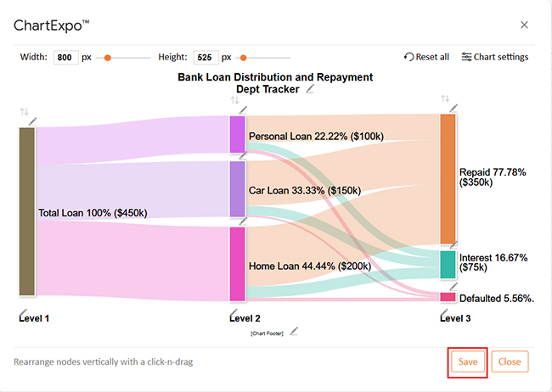Click the edit pencil above Personal Loan node
The height and width of the screenshot is (392, 552).
(x=243, y=109)
